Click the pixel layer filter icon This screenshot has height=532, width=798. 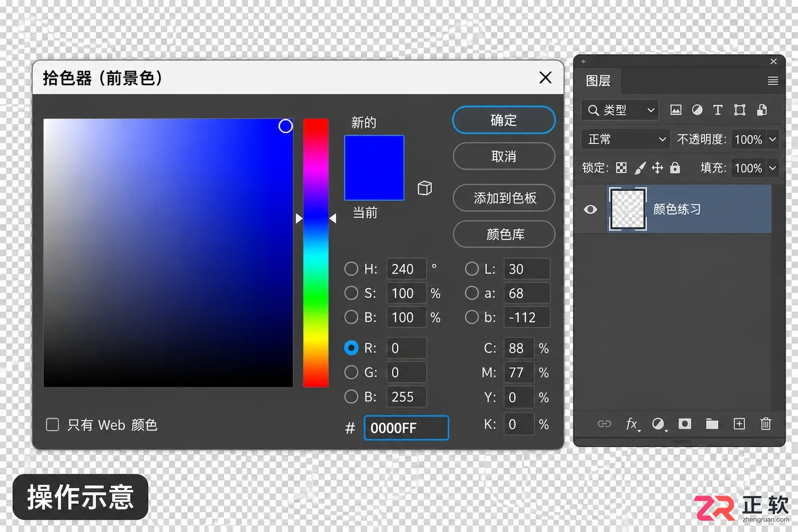pyautogui.click(x=676, y=110)
